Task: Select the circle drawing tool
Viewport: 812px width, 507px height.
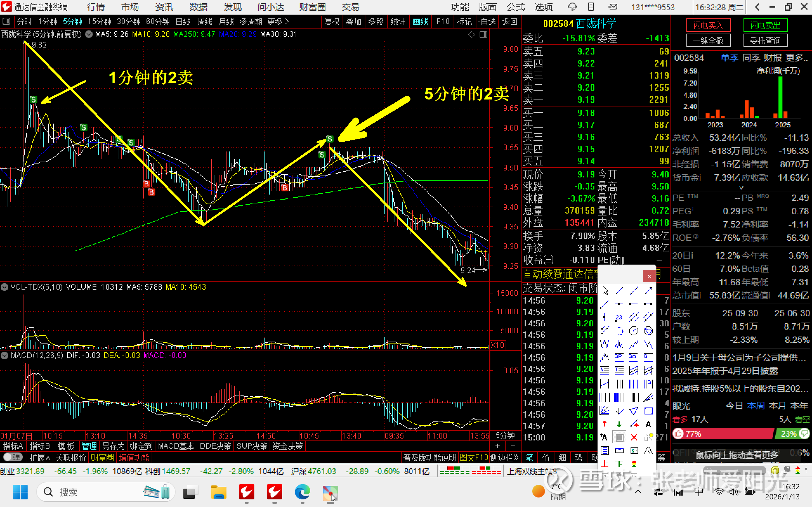Action: (x=633, y=331)
